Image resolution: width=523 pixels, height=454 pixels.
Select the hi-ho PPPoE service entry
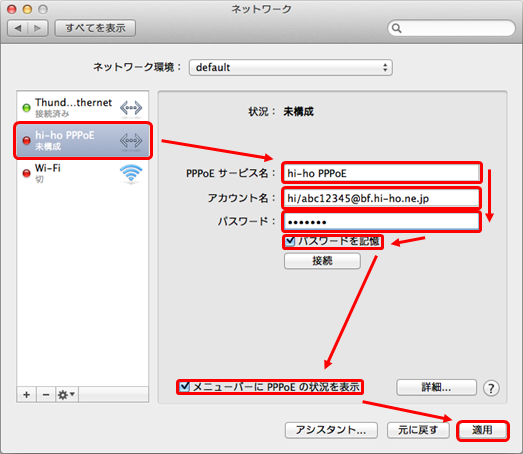[x=83, y=140]
